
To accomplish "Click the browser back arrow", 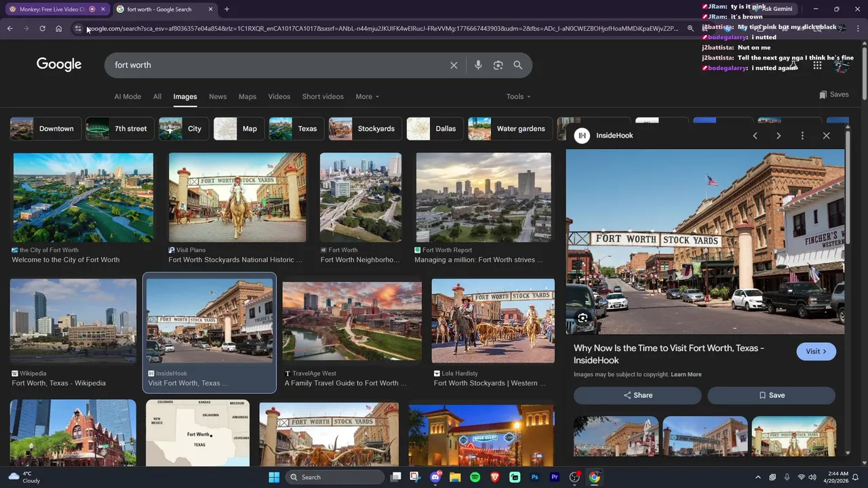I will click(9, 28).
